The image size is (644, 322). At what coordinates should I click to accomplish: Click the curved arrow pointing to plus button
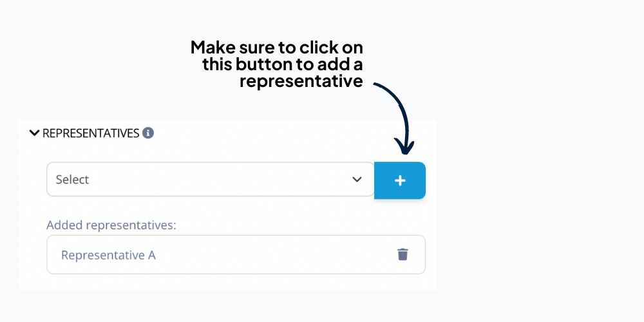coord(396,117)
